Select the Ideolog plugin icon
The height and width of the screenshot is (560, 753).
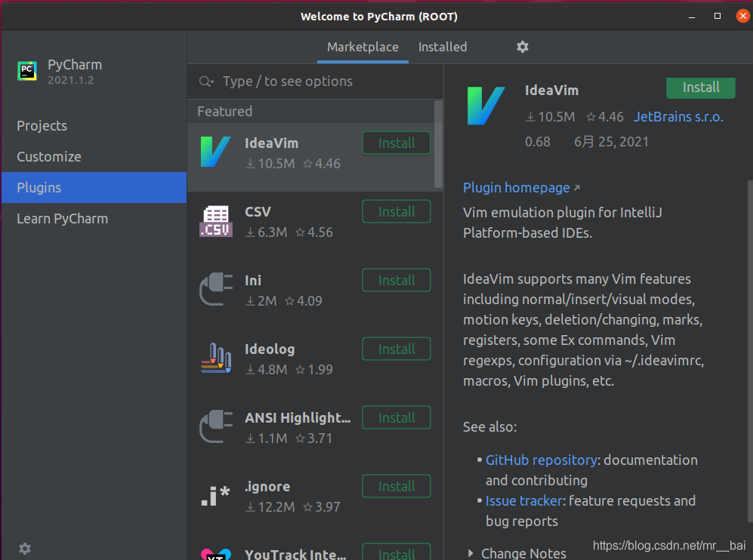216,355
